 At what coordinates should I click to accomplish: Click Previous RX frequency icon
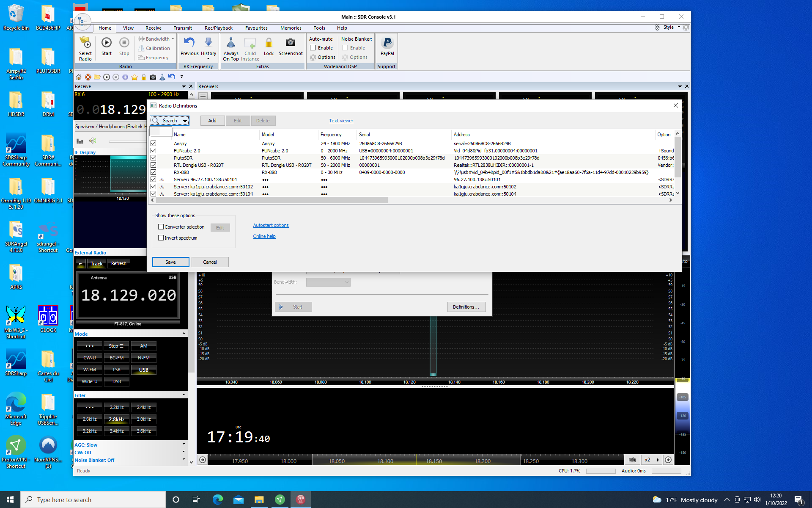[189, 43]
